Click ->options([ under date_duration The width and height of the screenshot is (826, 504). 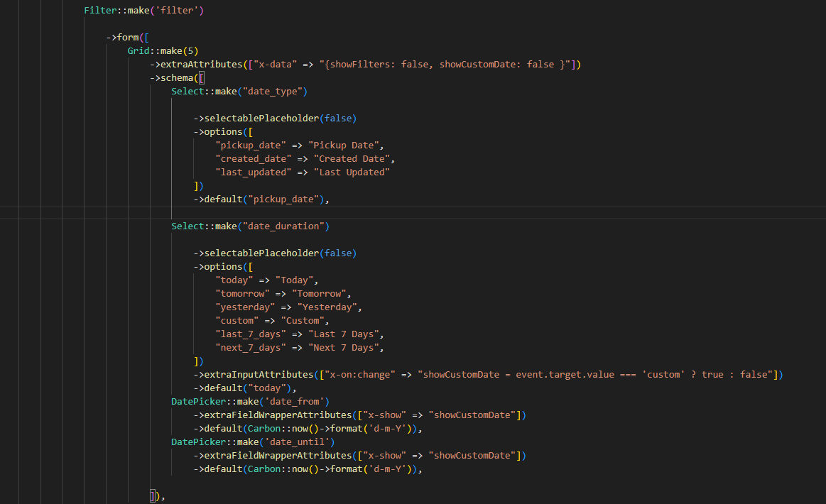223,267
